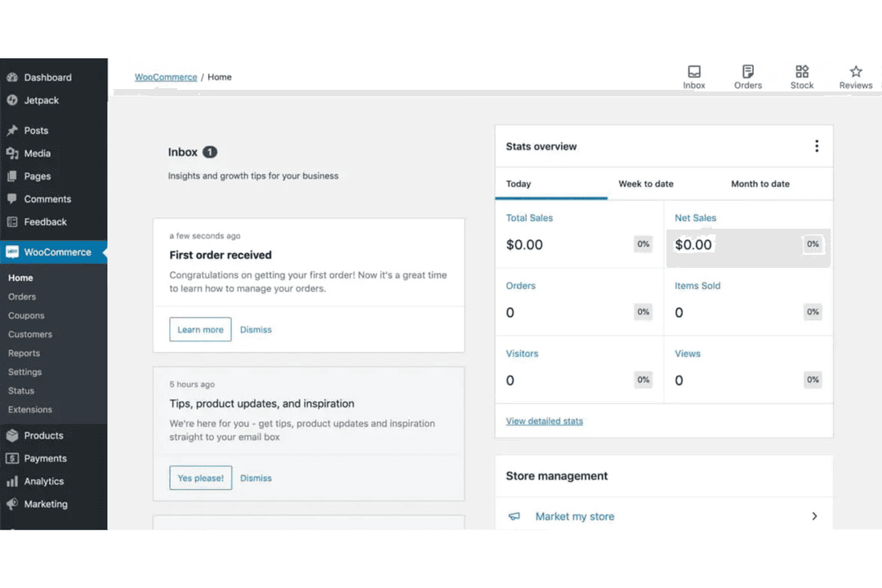Click the Payments dollar icon
882x588 pixels.
pyautogui.click(x=12, y=459)
